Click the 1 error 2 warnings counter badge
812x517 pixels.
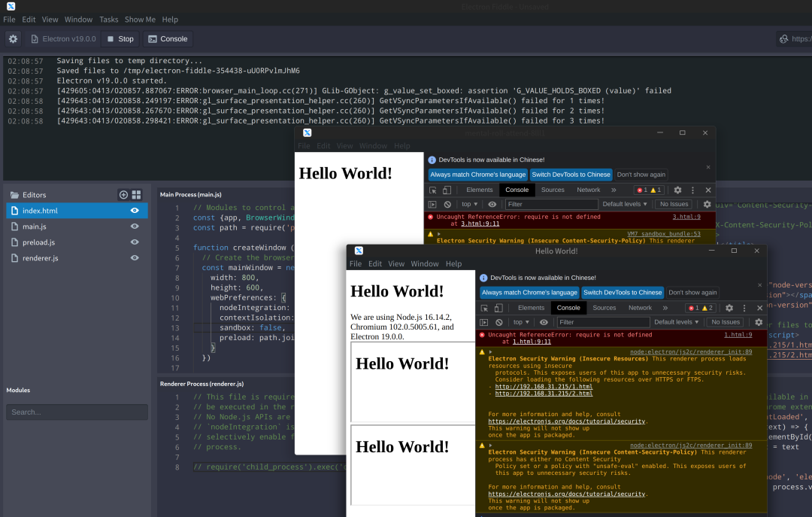point(701,308)
